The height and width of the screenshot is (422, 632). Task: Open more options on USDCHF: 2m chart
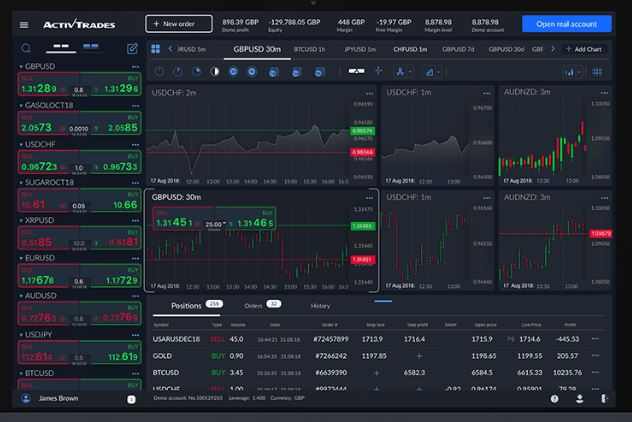tap(369, 94)
